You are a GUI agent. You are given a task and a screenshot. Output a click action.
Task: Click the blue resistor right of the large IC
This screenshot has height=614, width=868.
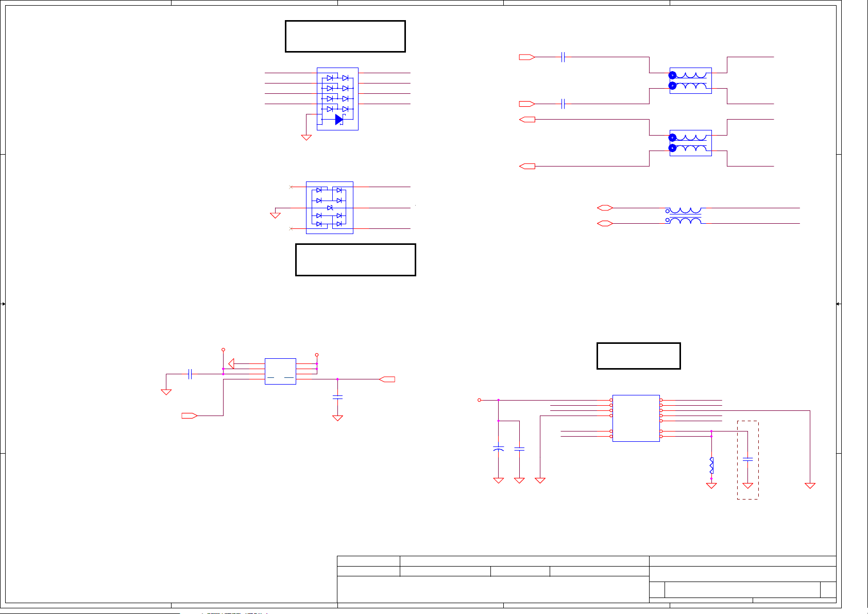pos(711,466)
